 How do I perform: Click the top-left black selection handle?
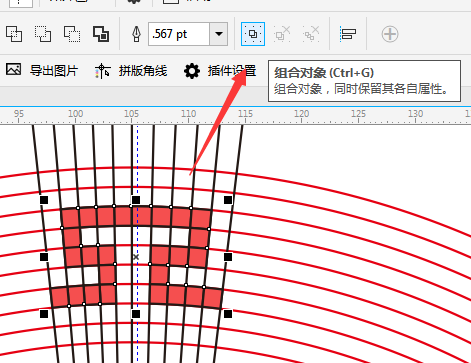[x=44, y=200]
